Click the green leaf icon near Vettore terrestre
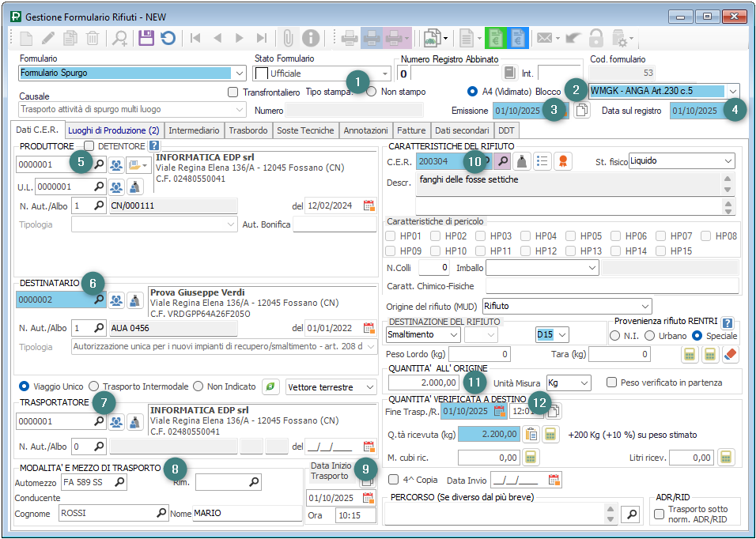This screenshot has width=756, height=539. pos(271,386)
